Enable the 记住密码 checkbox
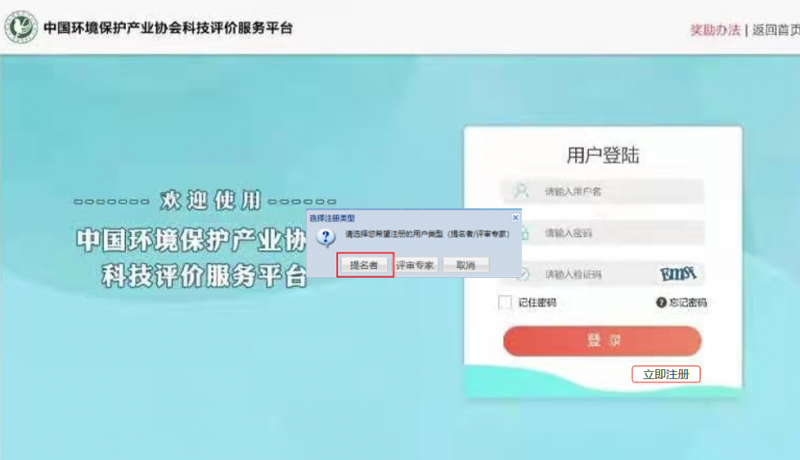 pos(505,302)
